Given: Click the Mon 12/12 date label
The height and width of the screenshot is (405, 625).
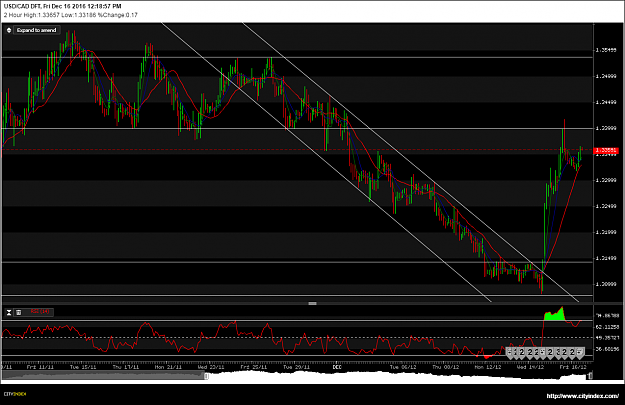Looking at the screenshot, I should [x=488, y=367].
